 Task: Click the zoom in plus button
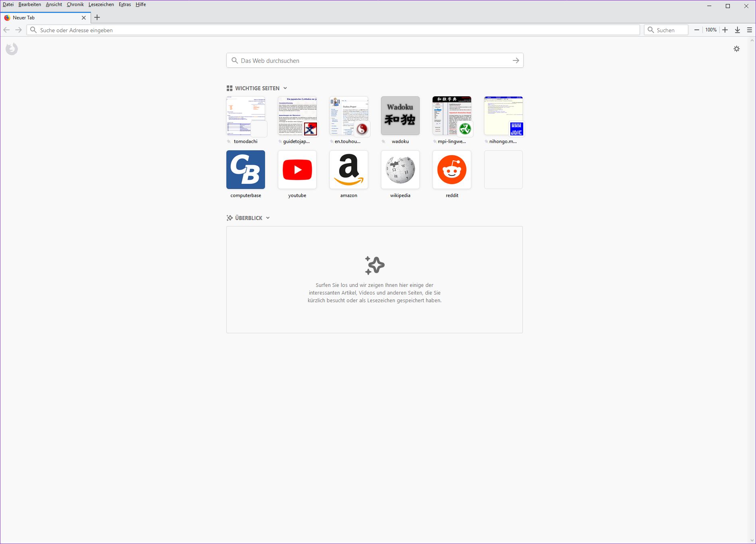click(725, 30)
